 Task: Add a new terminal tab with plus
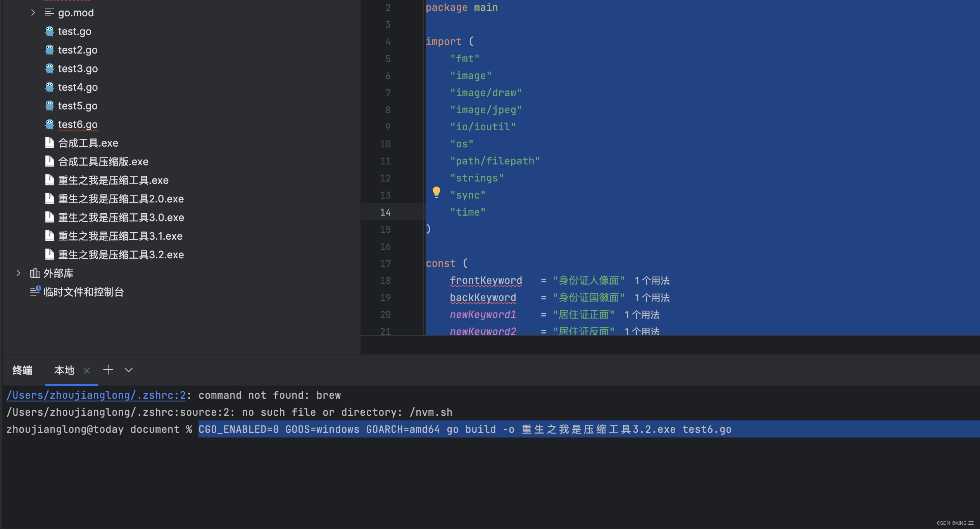pos(108,370)
